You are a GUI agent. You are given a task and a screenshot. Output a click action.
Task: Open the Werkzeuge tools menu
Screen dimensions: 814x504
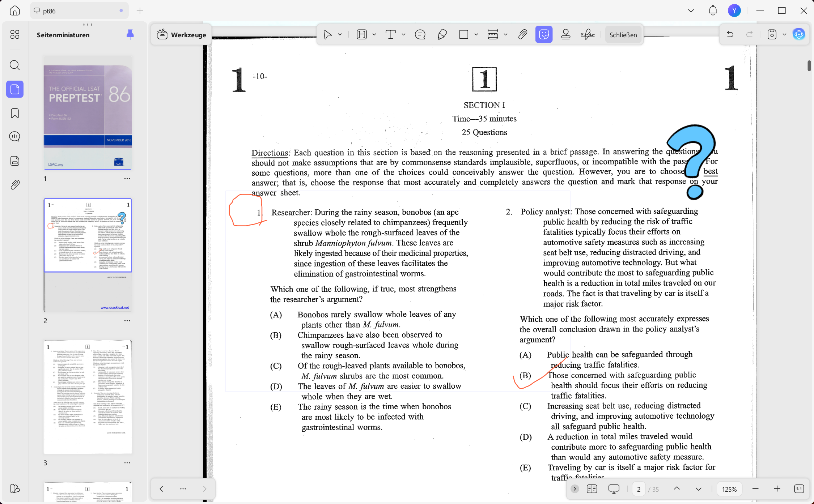182,35
